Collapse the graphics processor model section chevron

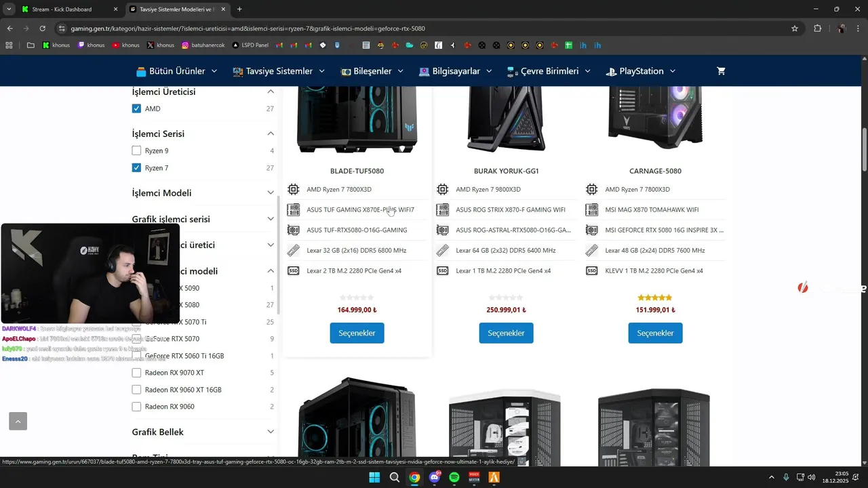coord(270,271)
